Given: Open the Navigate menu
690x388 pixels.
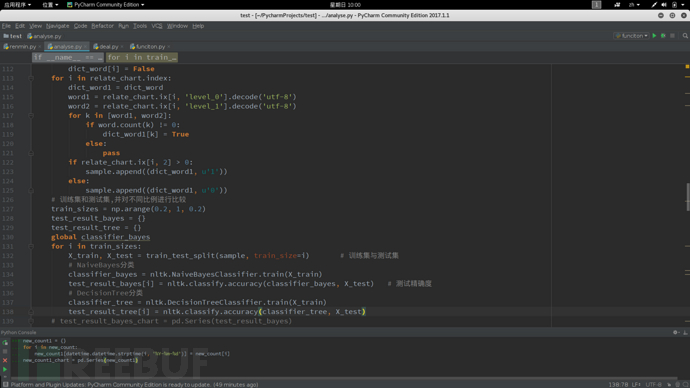Looking at the screenshot, I should tap(57, 26).
